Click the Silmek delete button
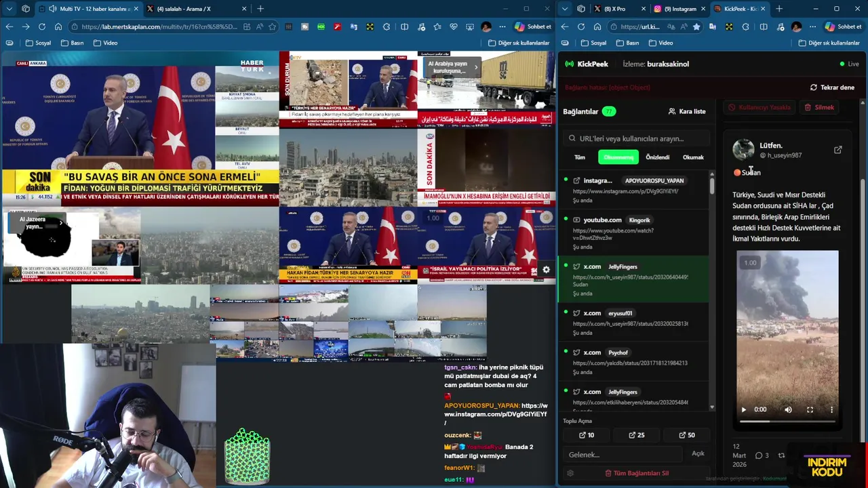Viewport: 868px width, 488px height. (x=819, y=107)
